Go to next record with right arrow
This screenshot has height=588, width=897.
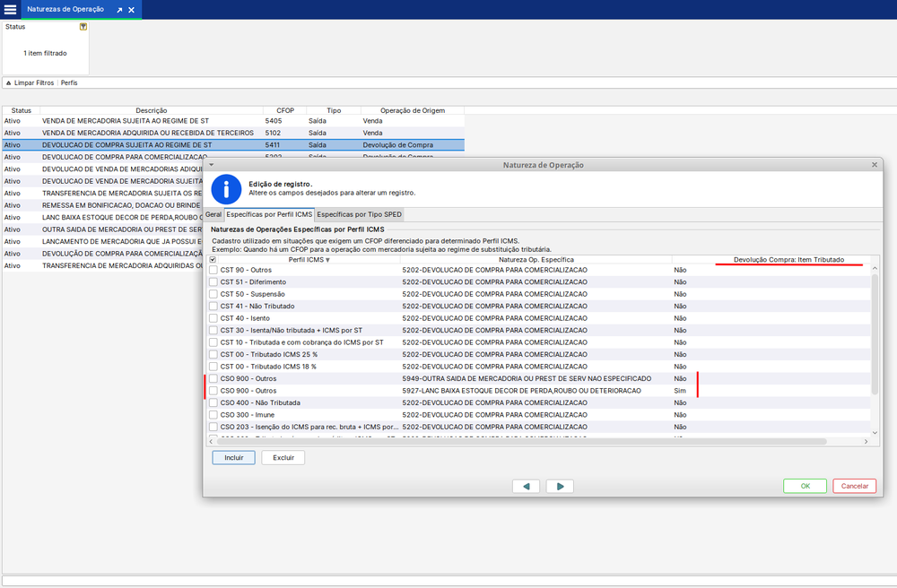560,486
